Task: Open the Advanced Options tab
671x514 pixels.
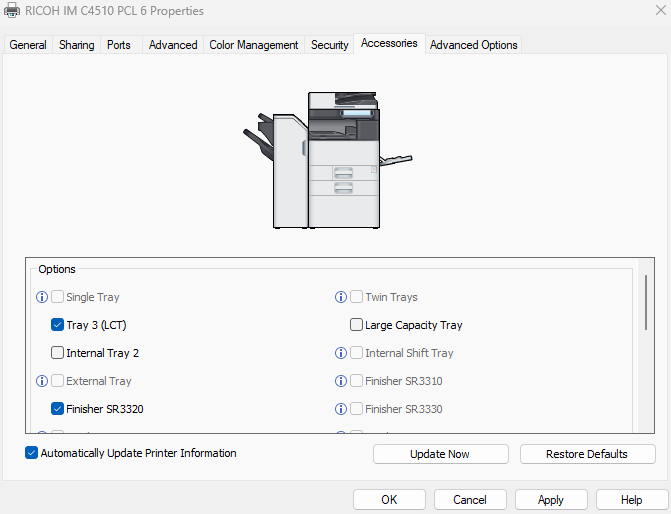Action: 473,45
